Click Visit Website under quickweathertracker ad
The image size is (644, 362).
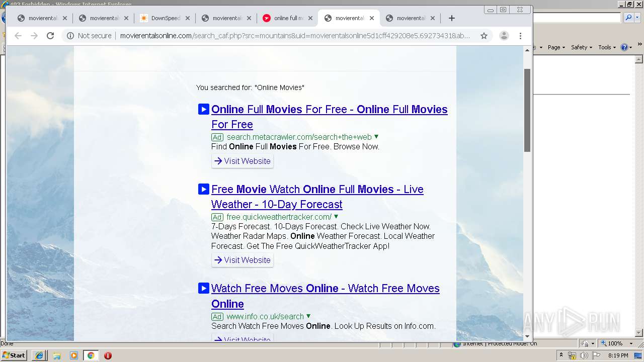click(243, 260)
